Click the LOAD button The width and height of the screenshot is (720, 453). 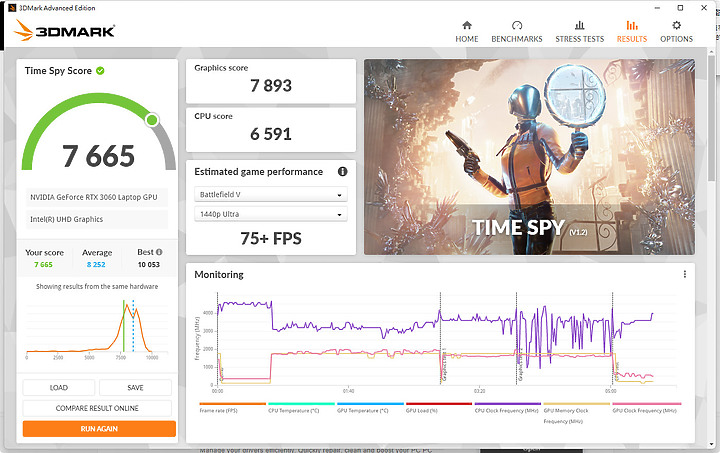click(59, 387)
